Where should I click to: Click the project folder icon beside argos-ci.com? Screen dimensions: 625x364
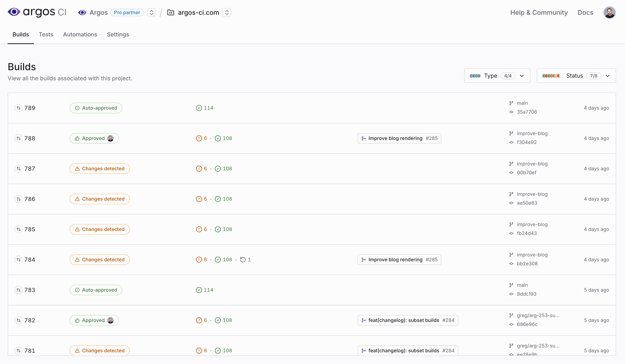click(x=171, y=13)
